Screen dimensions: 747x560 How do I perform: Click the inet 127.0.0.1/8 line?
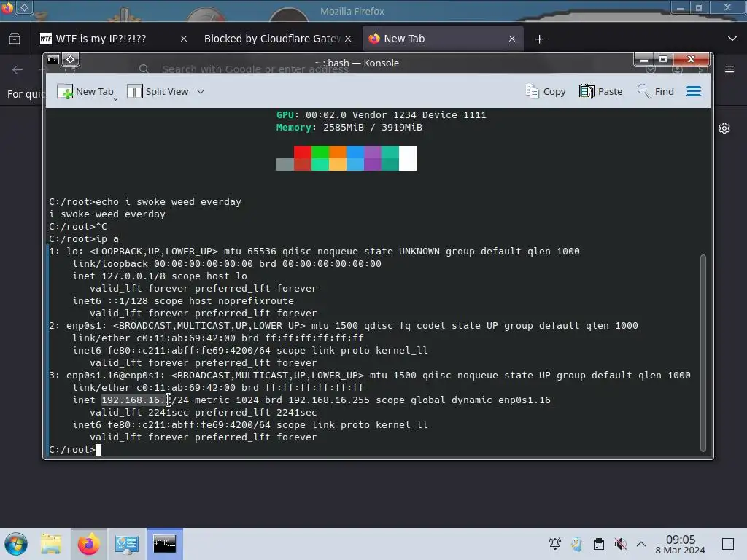160,276
